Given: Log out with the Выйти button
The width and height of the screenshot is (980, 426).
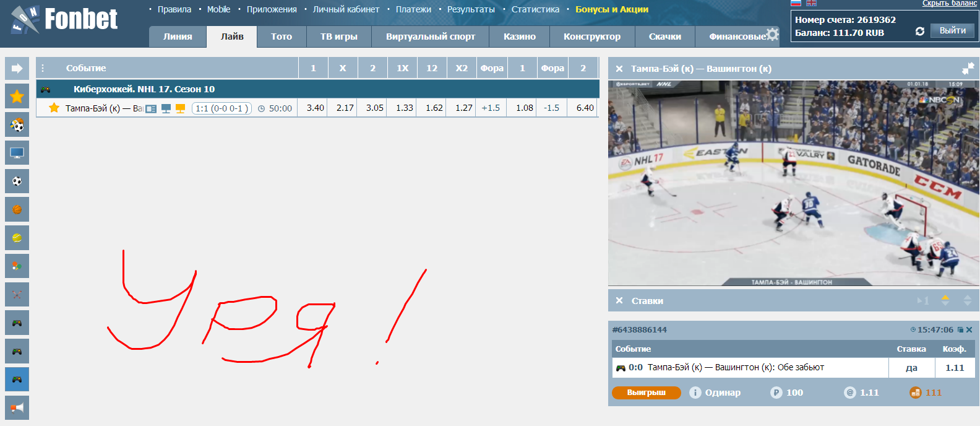Looking at the screenshot, I should (952, 30).
